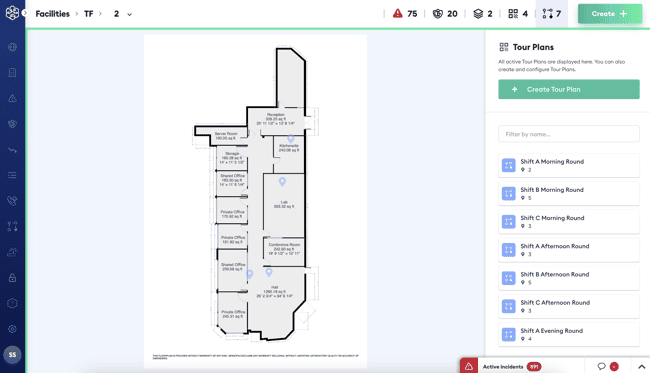Select the 7 tours counter tab
Screen dimensions: 650x373
coord(552,14)
